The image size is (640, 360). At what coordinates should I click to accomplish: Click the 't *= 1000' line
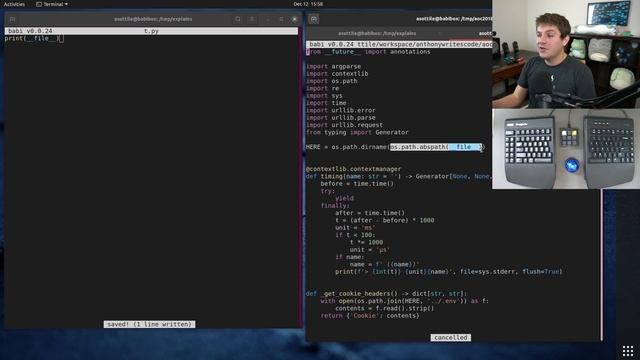[x=367, y=242]
